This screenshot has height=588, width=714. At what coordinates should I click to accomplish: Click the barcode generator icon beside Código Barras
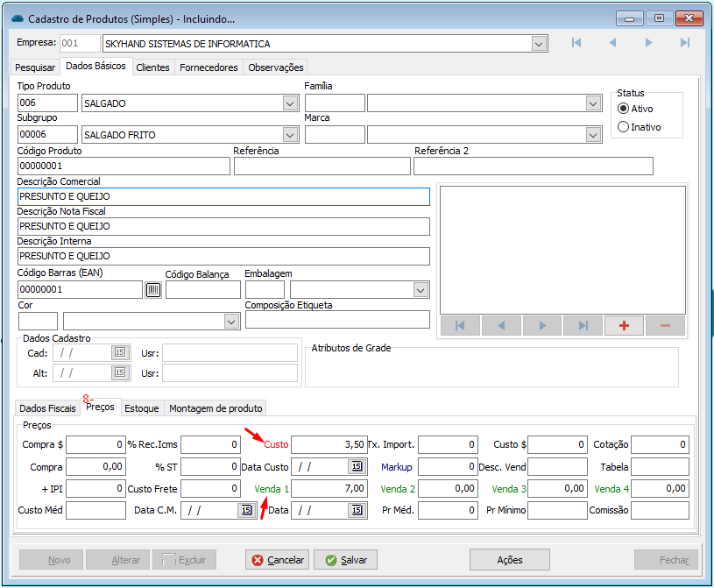(x=153, y=290)
